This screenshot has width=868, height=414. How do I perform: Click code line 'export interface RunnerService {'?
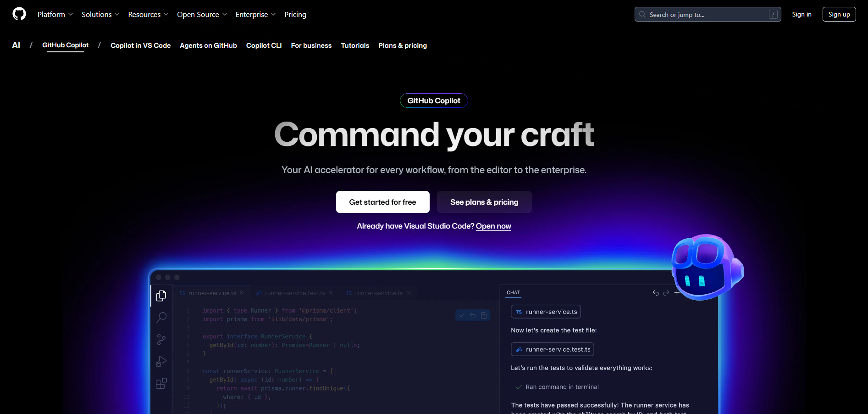(257, 336)
